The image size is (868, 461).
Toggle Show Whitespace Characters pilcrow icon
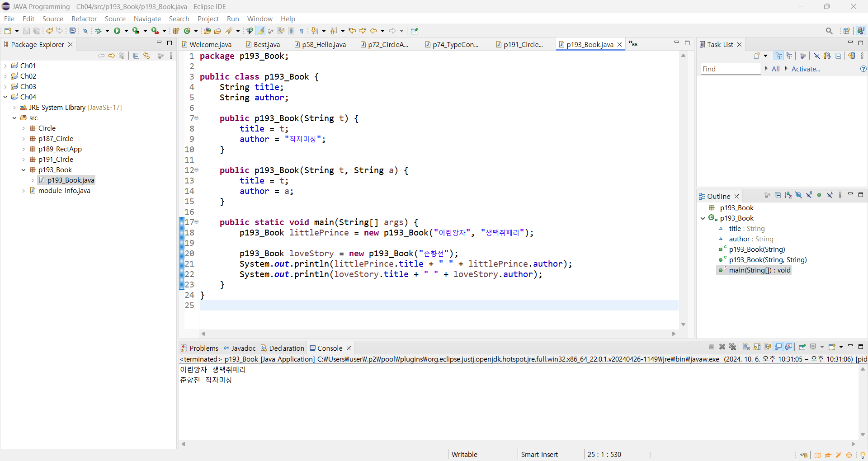(x=302, y=31)
